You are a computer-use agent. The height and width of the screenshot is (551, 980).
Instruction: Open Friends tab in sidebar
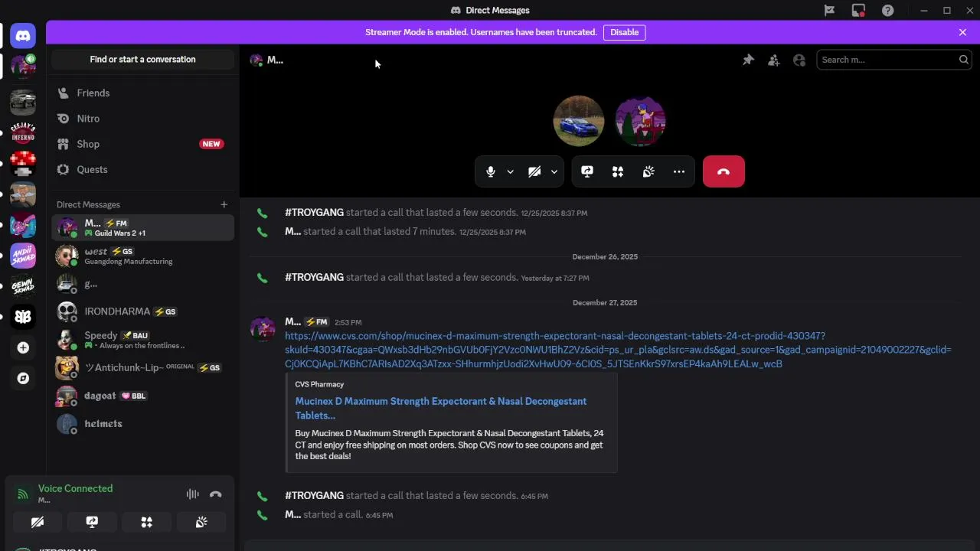click(142, 93)
